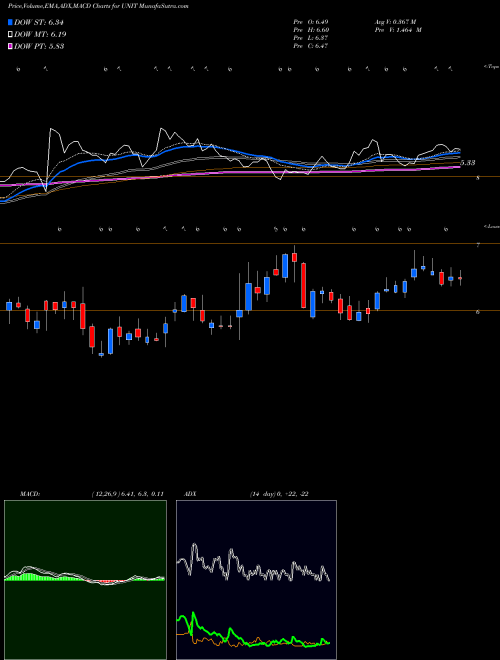Viewport: 500px width, 660px height.
Task: Open the dark blue ADX indicator chart panel
Action: 256,580
